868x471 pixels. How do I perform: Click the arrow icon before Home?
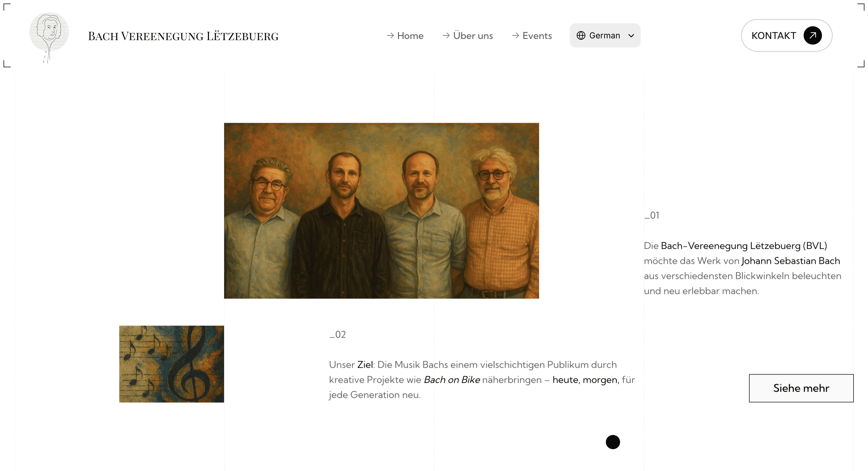(x=390, y=35)
